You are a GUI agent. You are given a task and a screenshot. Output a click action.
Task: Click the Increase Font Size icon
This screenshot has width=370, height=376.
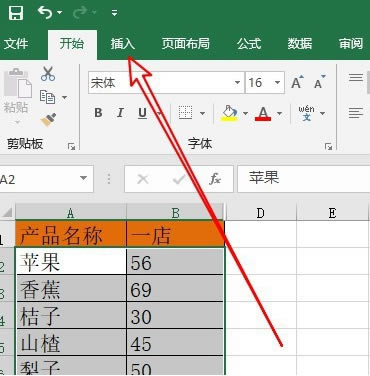point(297,82)
